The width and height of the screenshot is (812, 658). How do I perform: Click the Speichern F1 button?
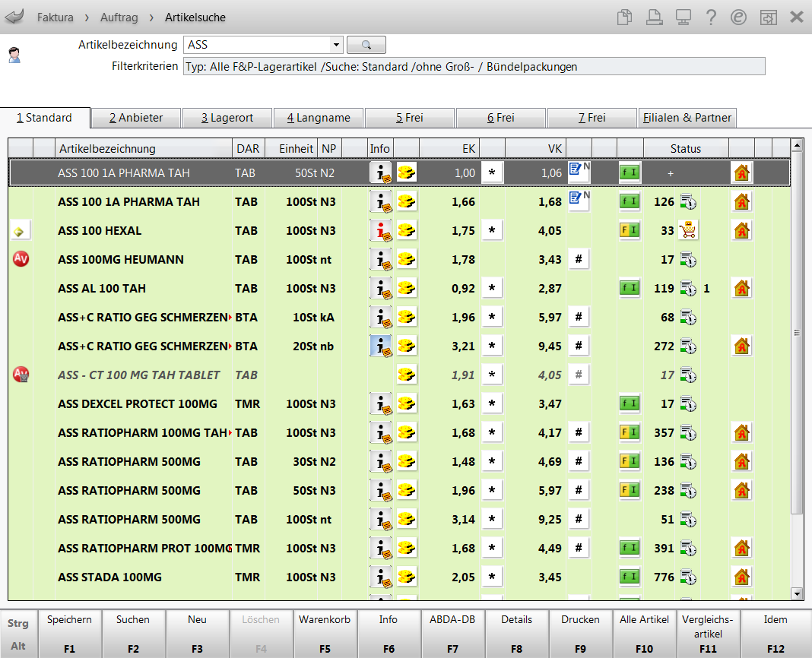coord(69,634)
